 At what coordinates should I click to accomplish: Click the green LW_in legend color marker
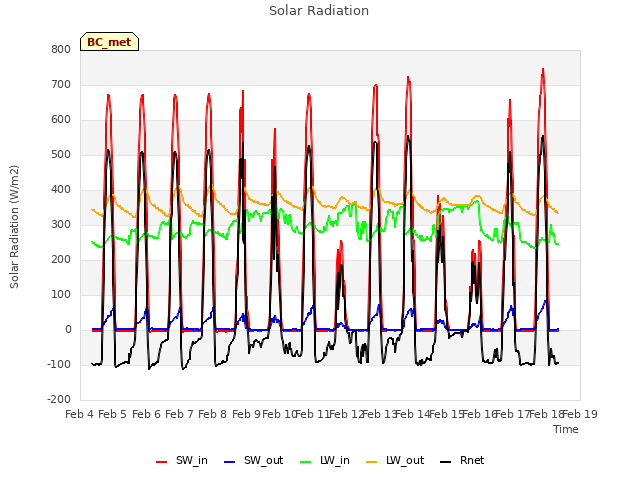coord(306,462)
